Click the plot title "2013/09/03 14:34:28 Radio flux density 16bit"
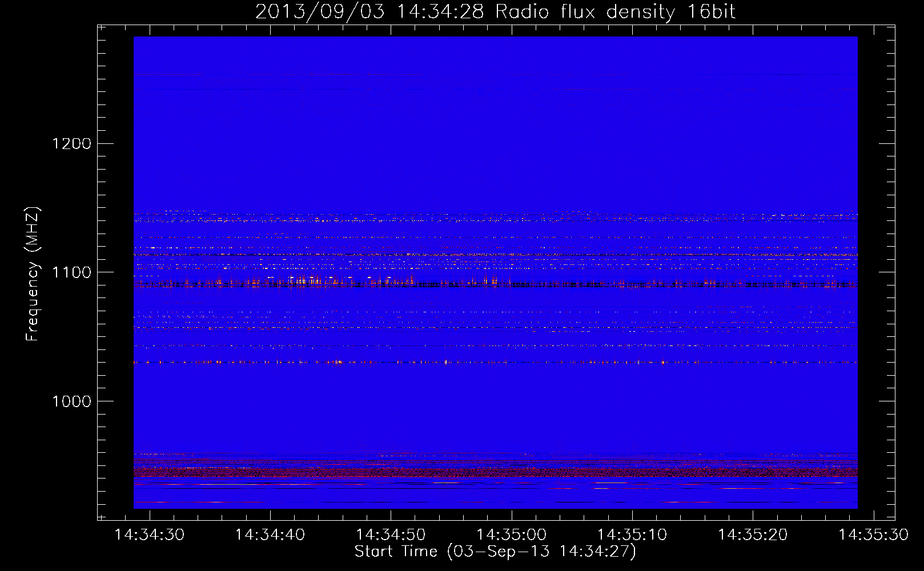 pyautogui.click(x=495, y=12)
